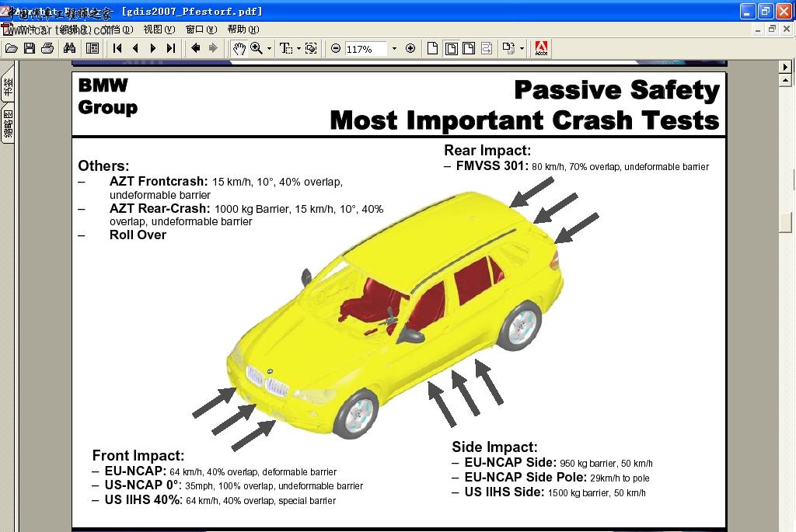796x532 pixels.
Task: Click the rotate view toolbar icon
Action: tap(508, 49)
